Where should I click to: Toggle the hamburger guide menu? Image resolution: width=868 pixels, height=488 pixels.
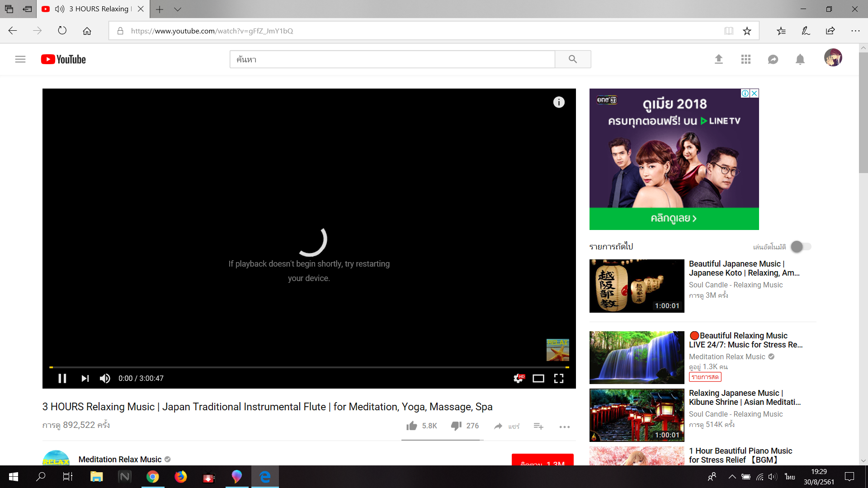pyautogui.click(x=20, y=59)
